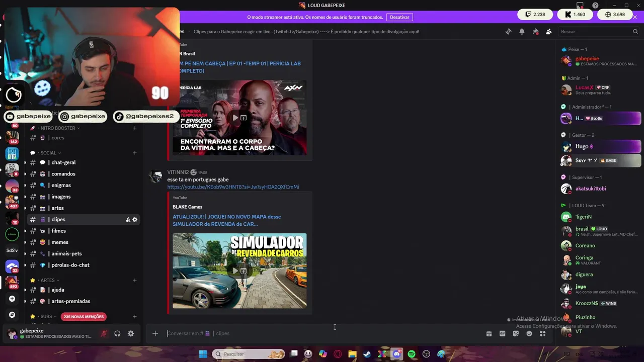Image resolution: width=644 pixels, height=362 pixels.
Task: Click the taskbar Pesquisar search box
Action: [x=249, y=354]
